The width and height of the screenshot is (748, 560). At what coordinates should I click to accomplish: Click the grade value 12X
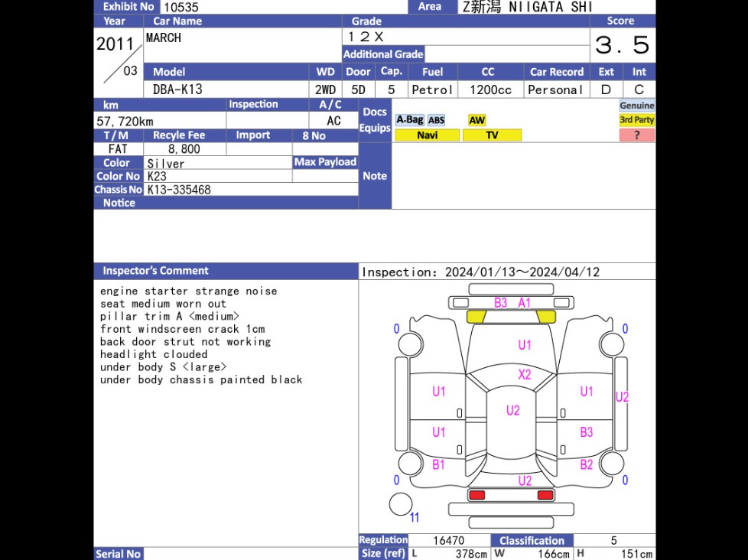click(x=366, y=37)
